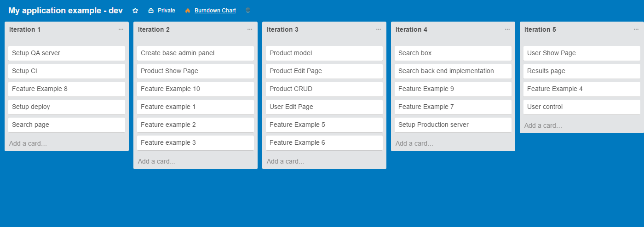Click the flame icon beside Burndown Chart
Viewport: 644px width, 227px height.
[x=188, y=11]
